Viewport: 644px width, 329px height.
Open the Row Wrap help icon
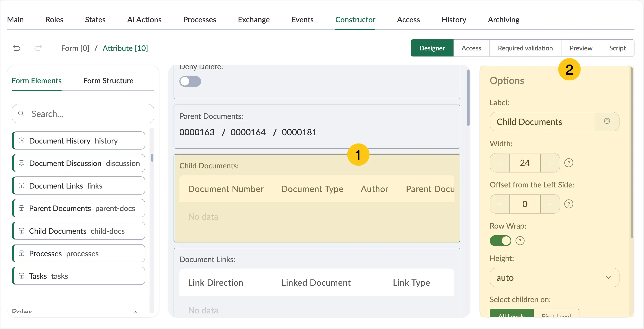[x=520, y=241]
